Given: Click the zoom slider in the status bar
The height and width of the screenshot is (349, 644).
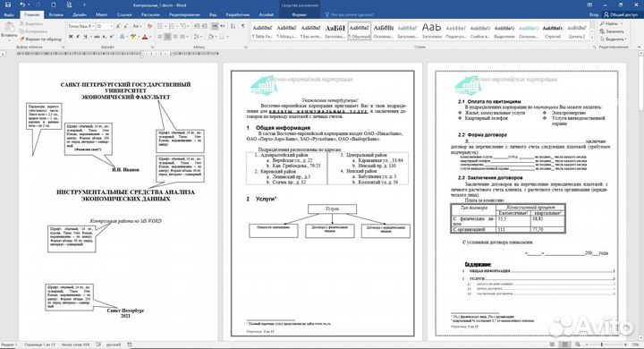Looking at the screenshot, I should coord(603,345).
